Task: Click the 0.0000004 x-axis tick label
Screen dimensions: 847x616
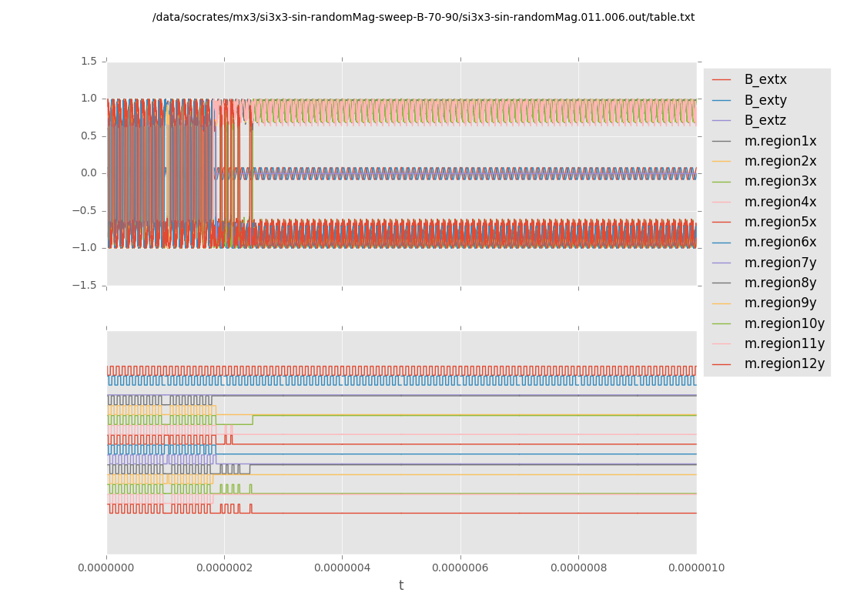Action: pos(342,567)
